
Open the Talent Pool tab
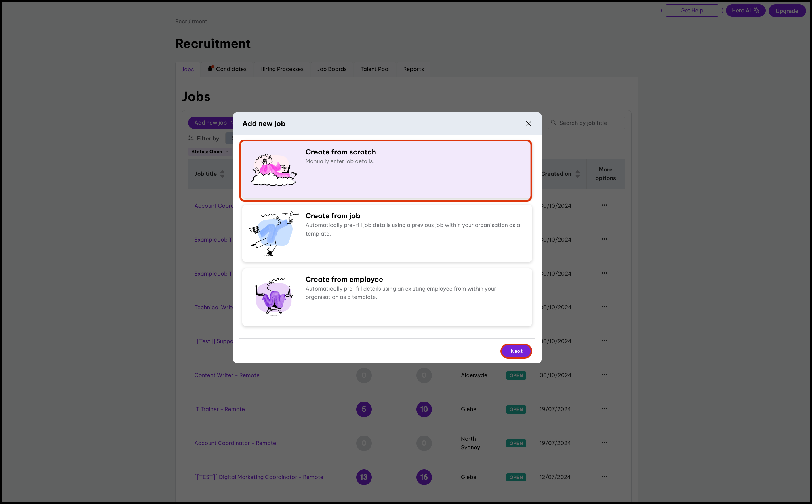tap(375, 69)
